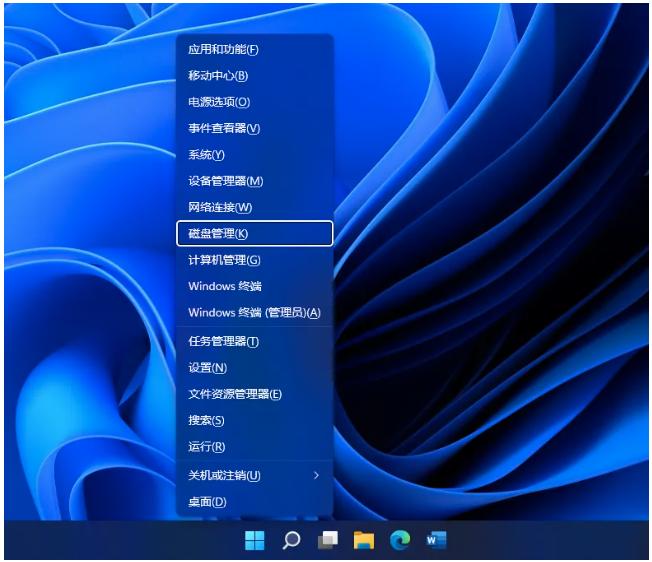
Task: Click 运行(R) in the menu
Action: point(254,446)
